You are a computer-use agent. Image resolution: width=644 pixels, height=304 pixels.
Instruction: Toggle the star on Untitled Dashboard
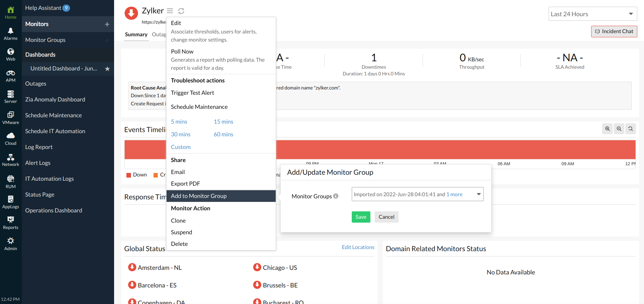pos(107,69)
